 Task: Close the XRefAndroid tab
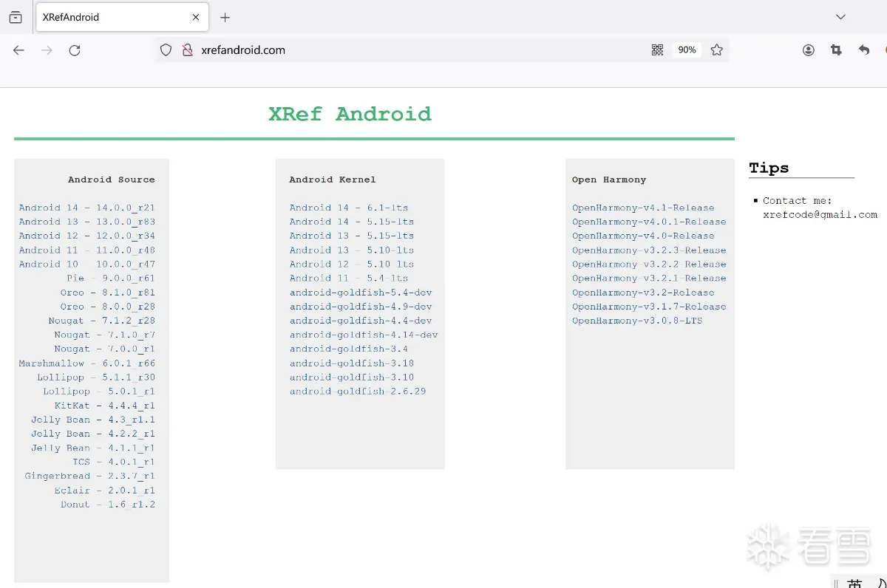196,17
